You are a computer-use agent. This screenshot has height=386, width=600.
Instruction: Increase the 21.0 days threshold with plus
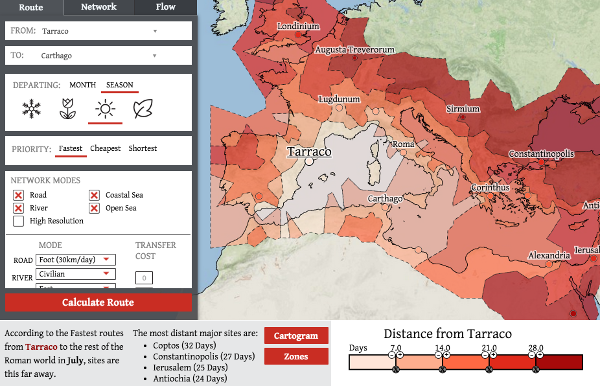coord(493,355)
